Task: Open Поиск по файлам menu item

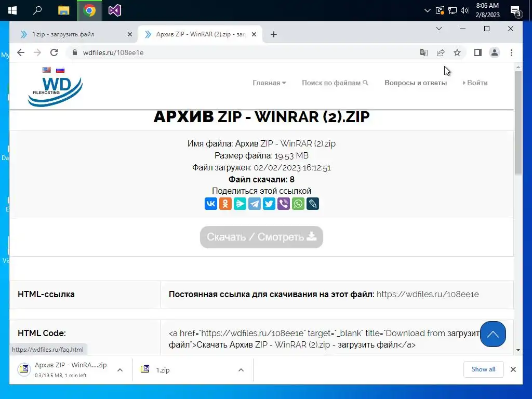Action: pyautogui.click(x=335, y=83)
